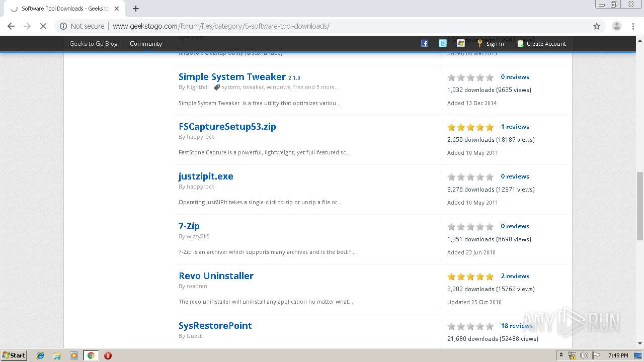Open the file explorer from the taskbar
This screenshot has width=644, height=362.
tap(57, 355)
